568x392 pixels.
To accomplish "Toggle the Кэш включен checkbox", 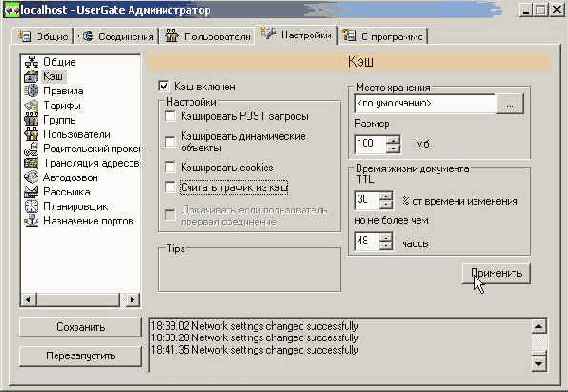I will point(164,86).
